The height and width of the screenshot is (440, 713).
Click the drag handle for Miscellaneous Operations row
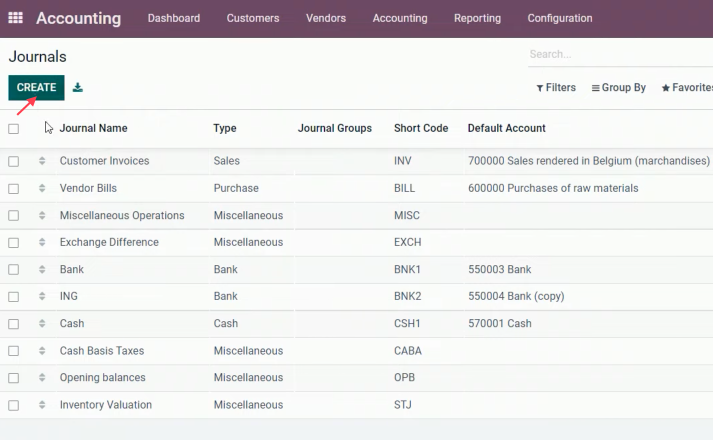pyautogui.click(x=42, y=215)
